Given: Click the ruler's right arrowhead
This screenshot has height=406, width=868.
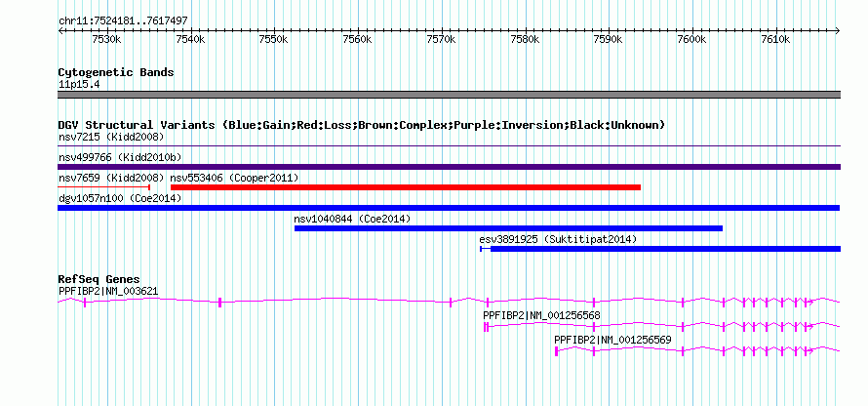Looking at the screenshot, I should [838, 31].
